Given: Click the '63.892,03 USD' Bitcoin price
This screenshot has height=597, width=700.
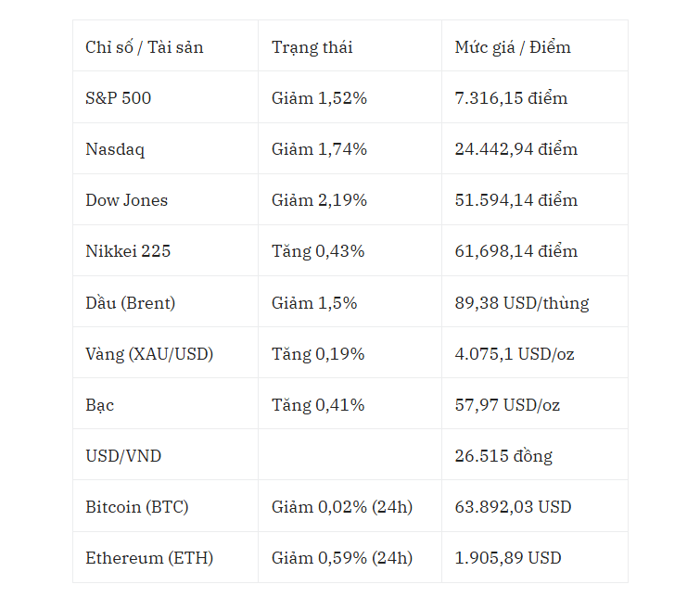Looking at the screenshot, I should (x=513, y=507).
